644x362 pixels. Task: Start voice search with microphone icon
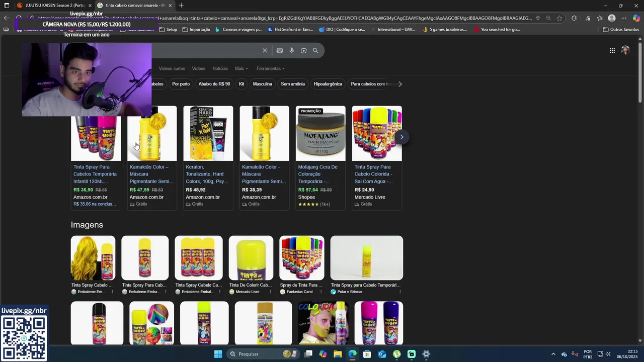coord(291,50)
